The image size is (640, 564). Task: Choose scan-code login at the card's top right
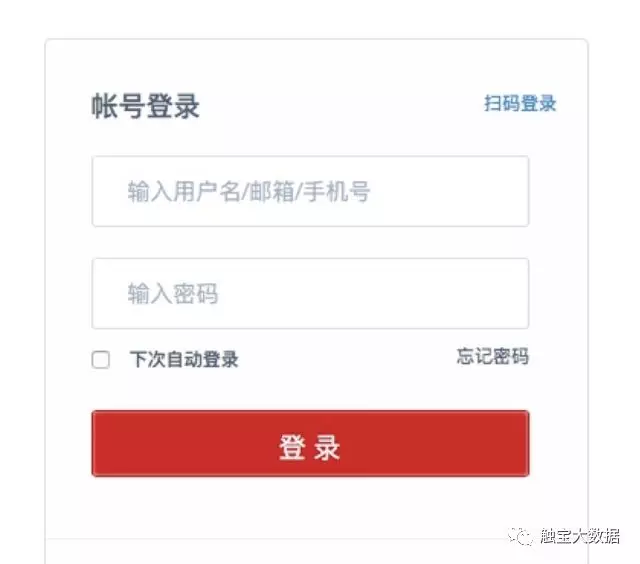520,104
